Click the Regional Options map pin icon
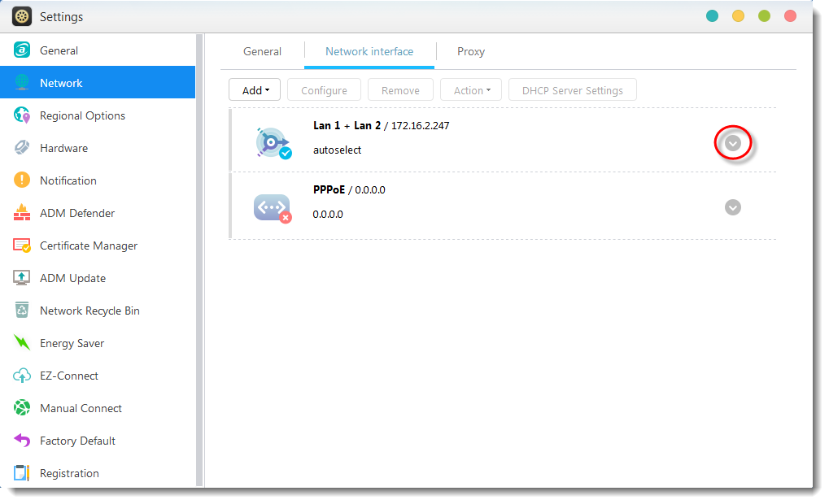Screen dimensions: 829x504 (22, 115)
